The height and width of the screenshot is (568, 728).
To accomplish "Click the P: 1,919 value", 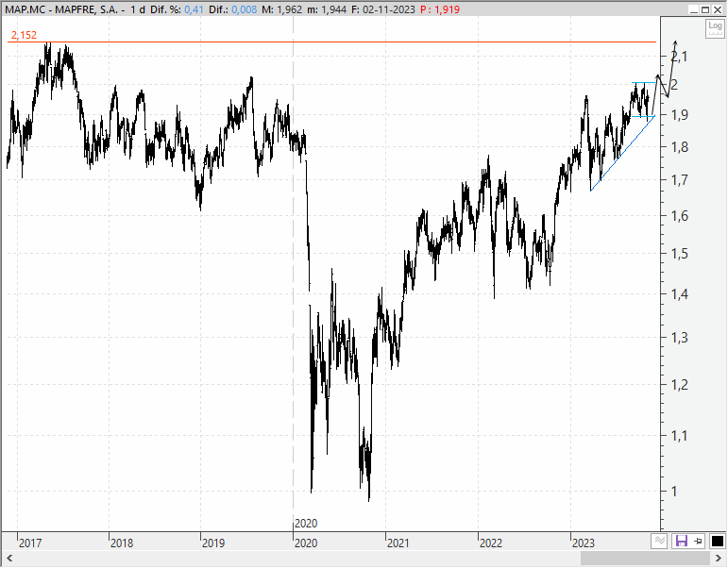I will click(440, 9).
